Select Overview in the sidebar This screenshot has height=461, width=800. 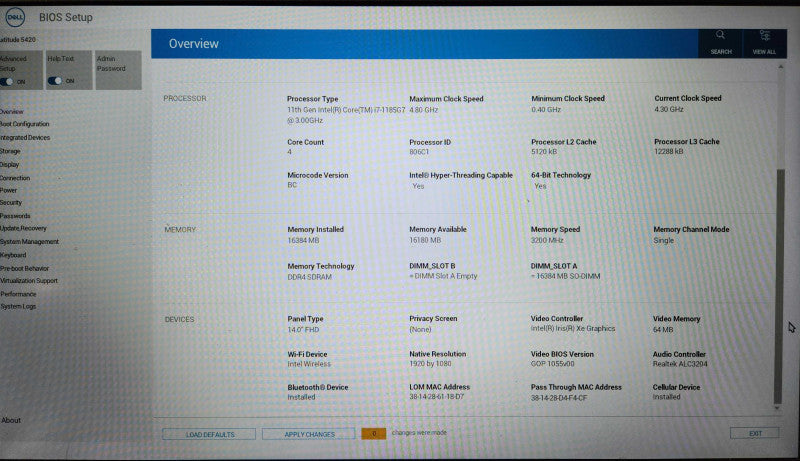(12, 112)
